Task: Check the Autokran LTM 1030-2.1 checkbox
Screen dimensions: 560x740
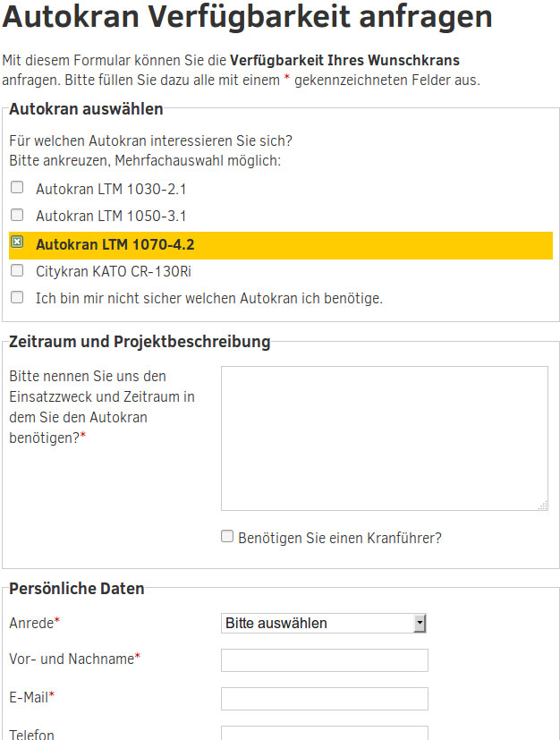Action: pyautogui.click(x=17, y=188)
